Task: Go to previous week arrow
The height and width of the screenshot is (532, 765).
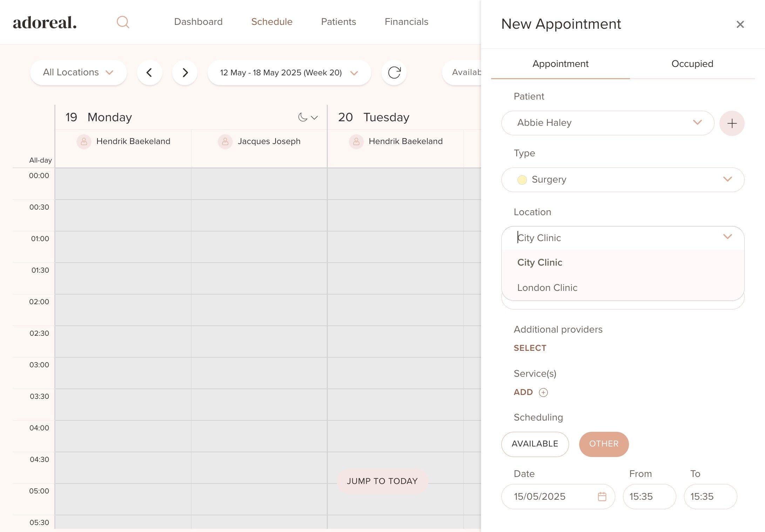Action: pos(149,73)
